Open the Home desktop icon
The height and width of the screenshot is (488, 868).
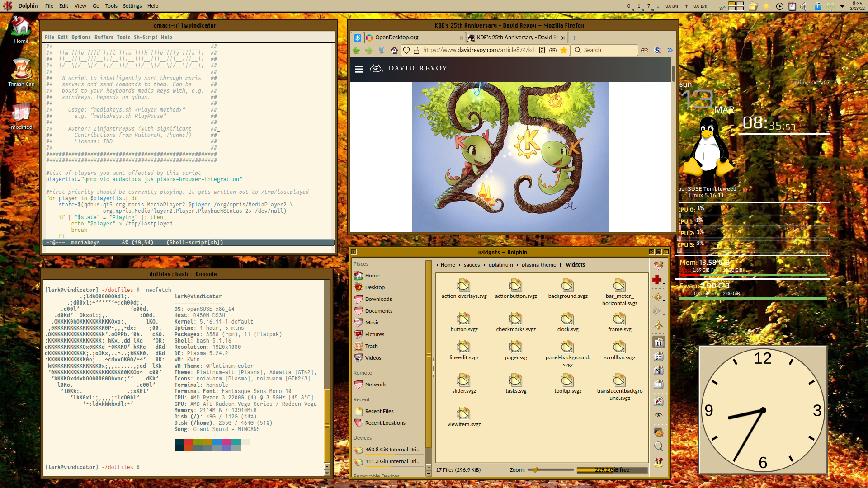click(x=21, y=30)
